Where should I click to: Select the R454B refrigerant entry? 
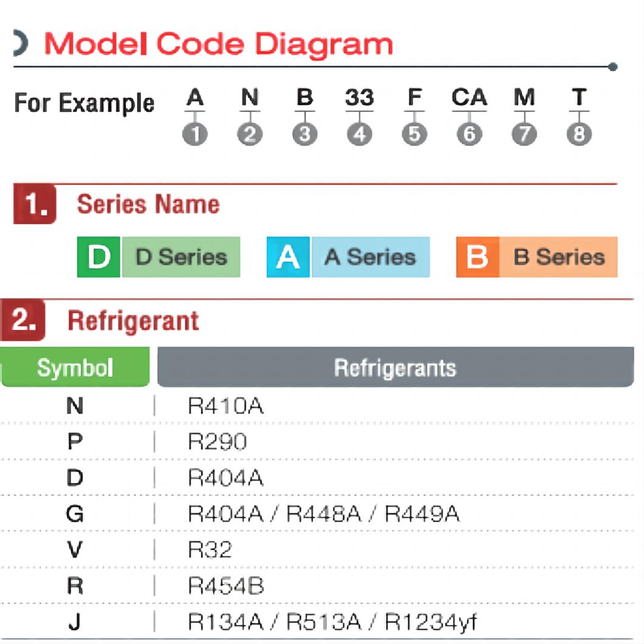point(225,586)
